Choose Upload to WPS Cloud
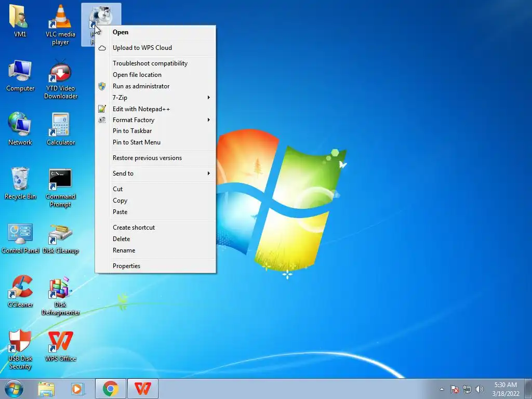 tap(155, 48)
